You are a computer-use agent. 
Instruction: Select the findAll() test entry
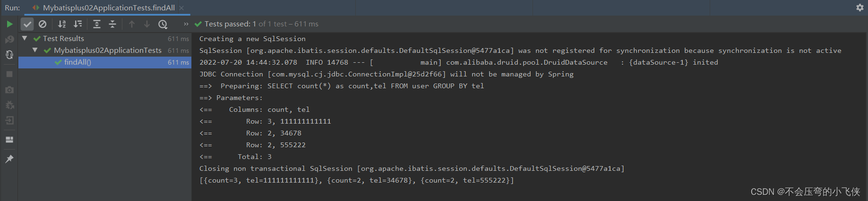(x=104, y=62)
